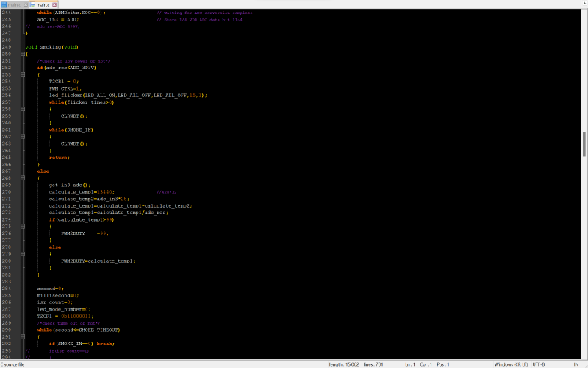Click 'PWM2DUTY=calculate_temp1;' statement
The height and width of the screenshot is (368, 588).
[x=98, y=261]
